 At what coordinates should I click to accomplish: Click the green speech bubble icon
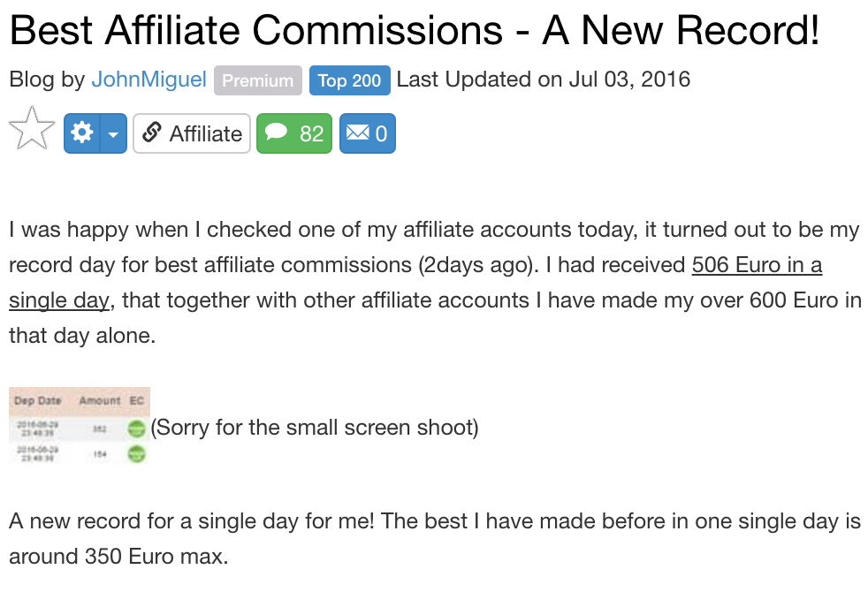pyautogui.click(x=277, y=133)
